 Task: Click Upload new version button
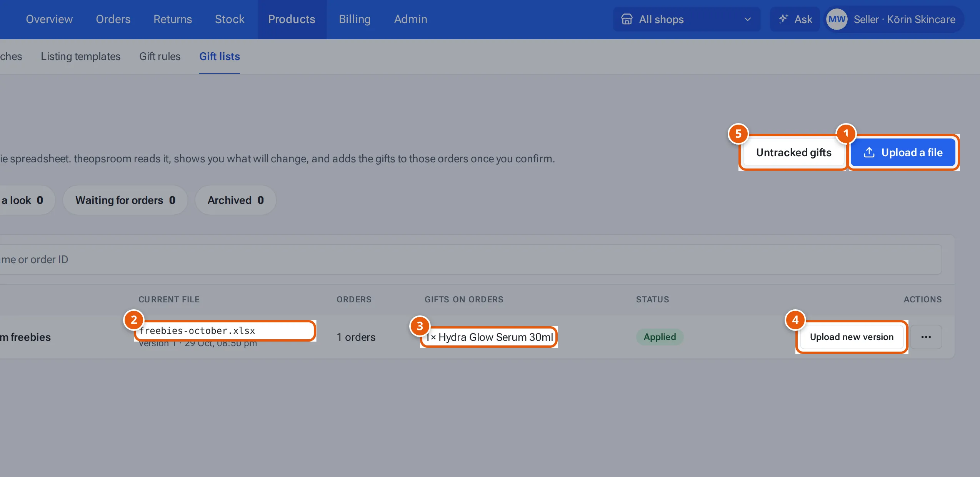point(852,337)
